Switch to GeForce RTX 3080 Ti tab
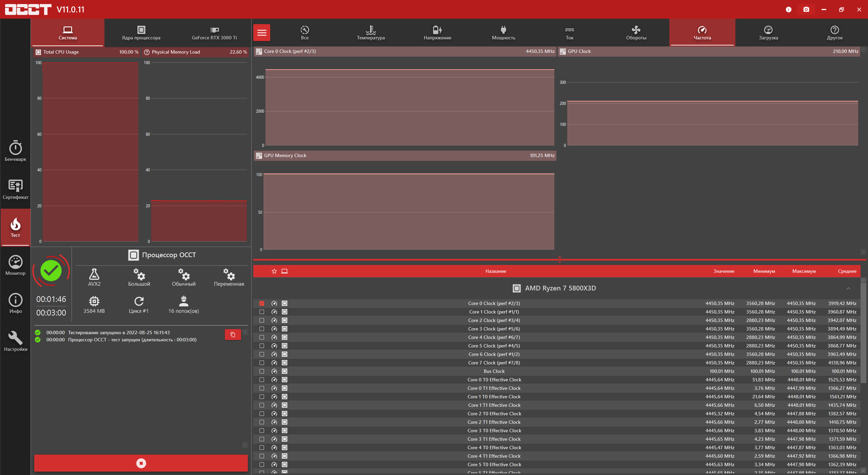The width and height of the screenshot is (868, 475). [214, 33]
